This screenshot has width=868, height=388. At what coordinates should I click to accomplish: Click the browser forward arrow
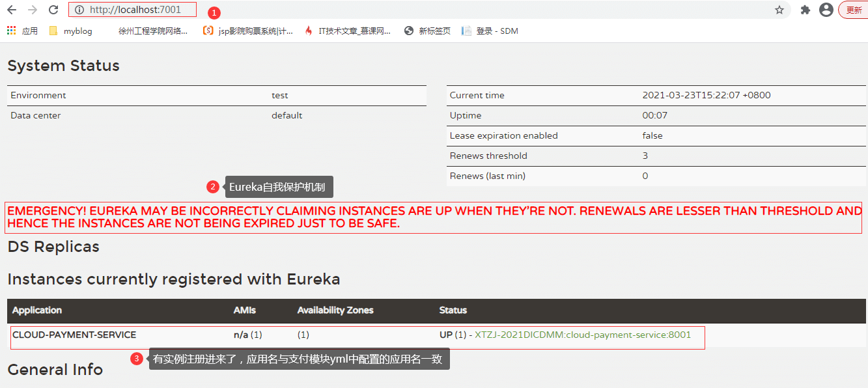(x=33, y=10)
